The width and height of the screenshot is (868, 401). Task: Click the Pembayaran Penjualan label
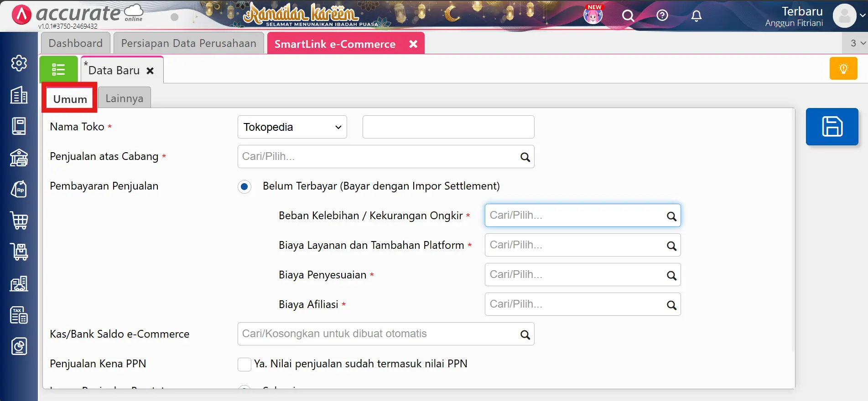[x=104, y=186]
